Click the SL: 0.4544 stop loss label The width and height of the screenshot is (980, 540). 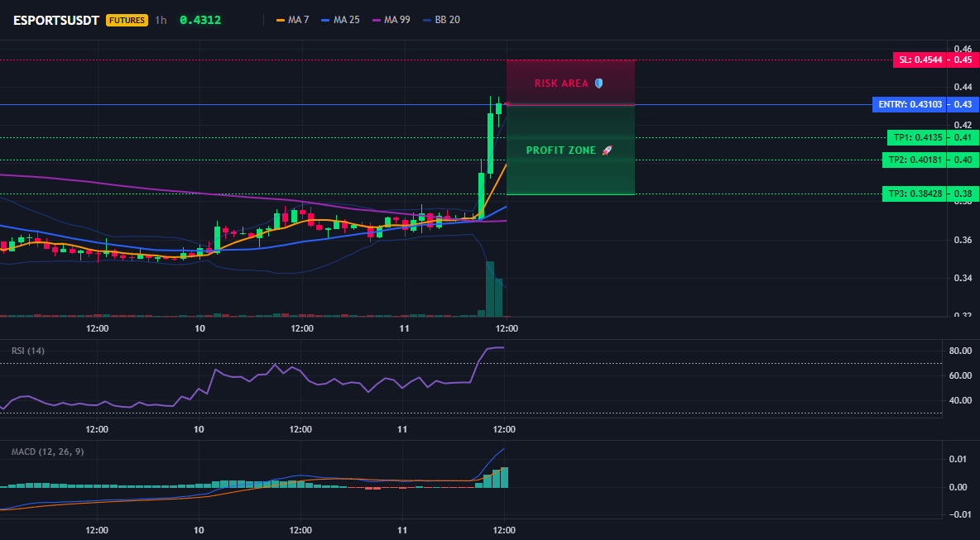click(920, 60)
